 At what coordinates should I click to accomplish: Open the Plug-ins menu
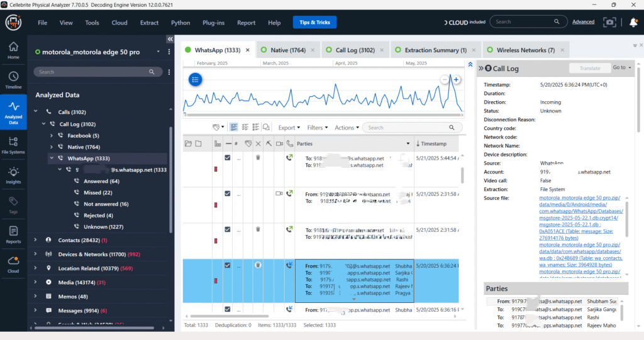(213, 23)
